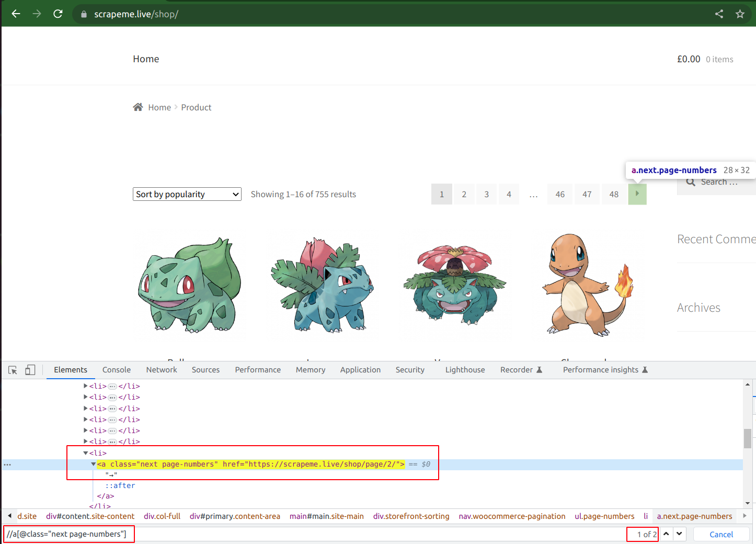Click the search magnifier icon in the sidebar
Image resolution: width=756 pixels, height=544 pixels.
coord(691,182)
